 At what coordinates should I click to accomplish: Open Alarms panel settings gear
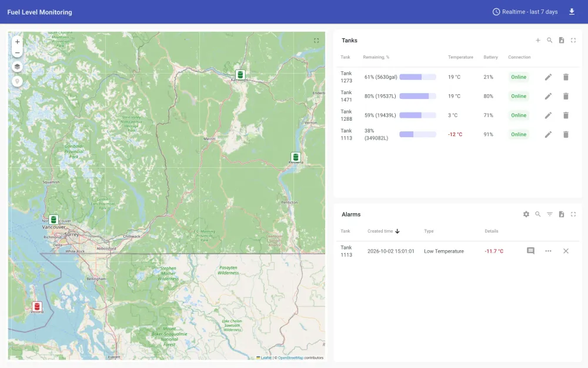pos(526,214)
